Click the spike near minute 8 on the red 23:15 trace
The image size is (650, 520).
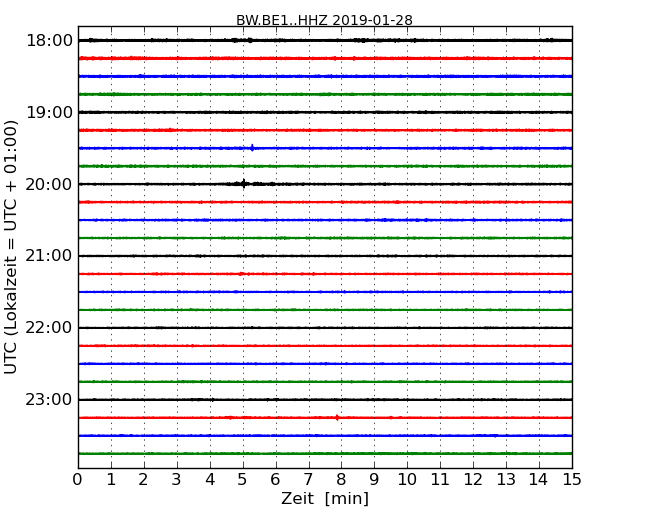click(x=337, y=418)
